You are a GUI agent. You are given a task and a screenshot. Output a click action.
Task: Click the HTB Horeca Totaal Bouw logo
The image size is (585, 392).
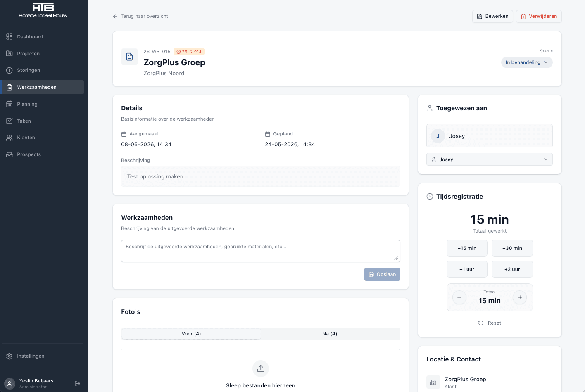43,10
